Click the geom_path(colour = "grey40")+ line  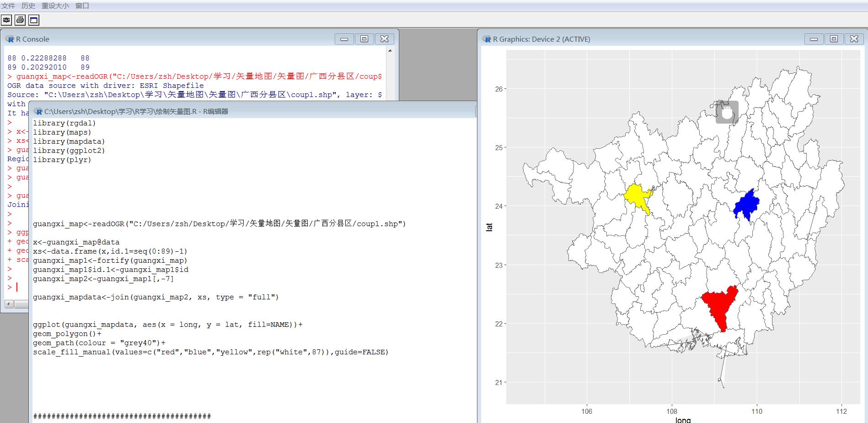click(99, 343)
